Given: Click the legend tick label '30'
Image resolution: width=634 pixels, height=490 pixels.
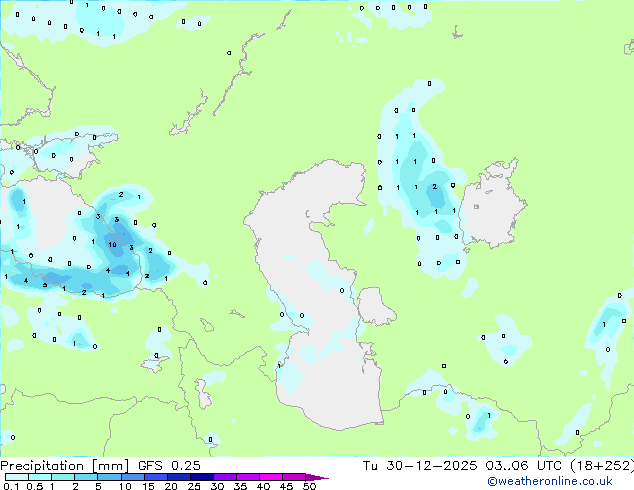Looking at the screenshot, I should pyautogui.click(x=217, y=486).
